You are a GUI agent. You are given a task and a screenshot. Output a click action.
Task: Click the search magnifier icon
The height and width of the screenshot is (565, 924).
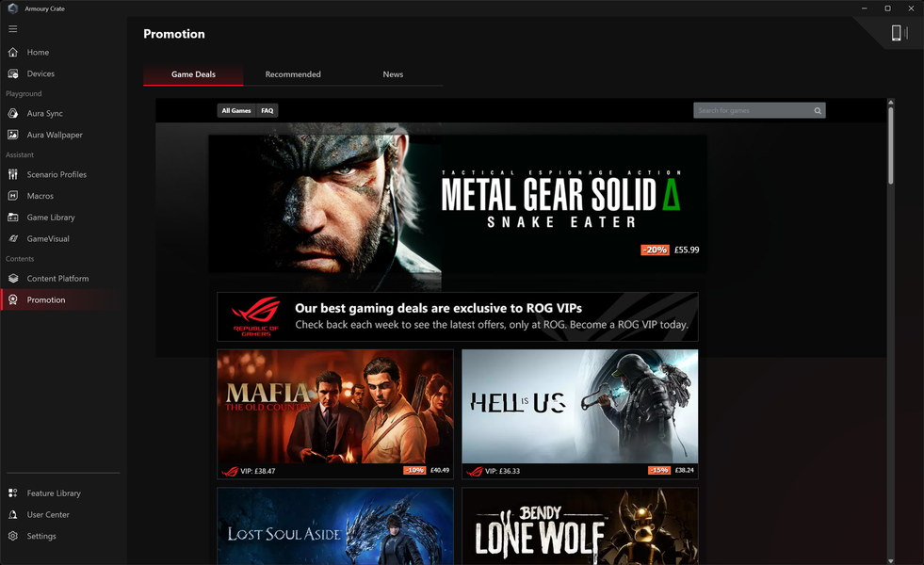point(818,111)
